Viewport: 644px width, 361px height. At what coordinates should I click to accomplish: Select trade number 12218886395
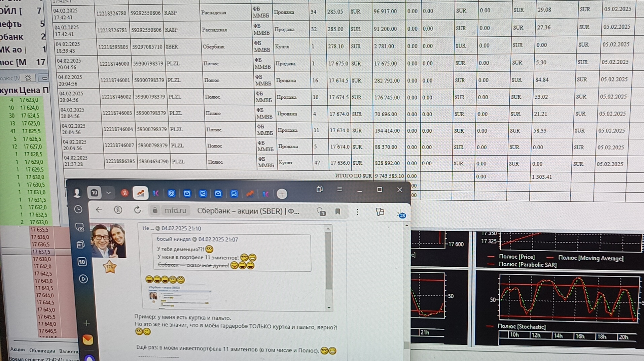(x=120, y=161)
